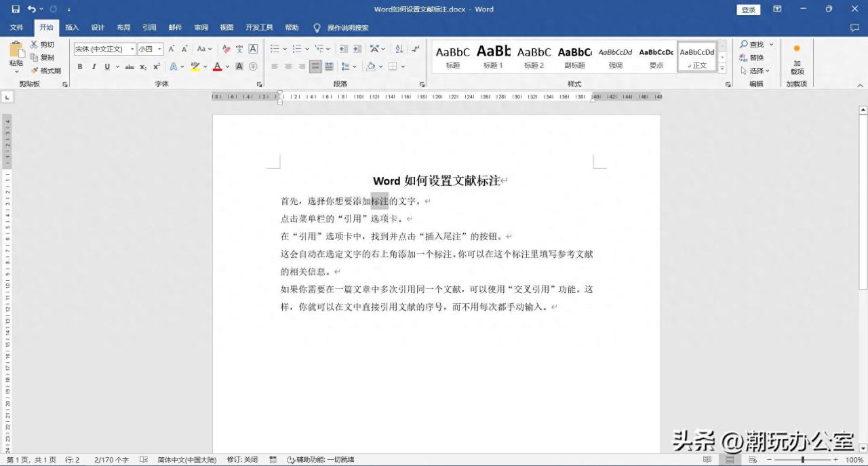
Task: Toggle bold formatting
Action: (x=80, y=66)
